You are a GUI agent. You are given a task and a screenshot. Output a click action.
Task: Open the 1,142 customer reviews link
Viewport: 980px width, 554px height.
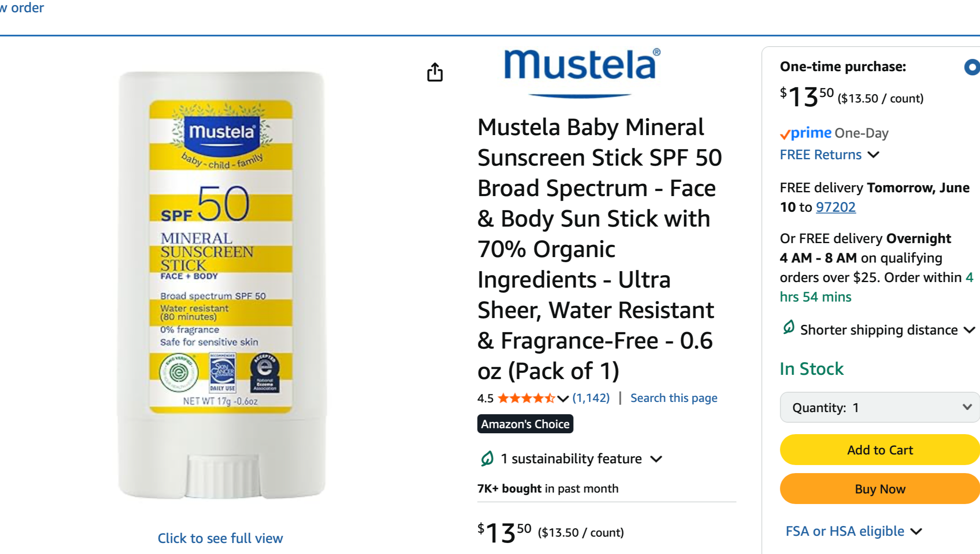pos(591,398)
